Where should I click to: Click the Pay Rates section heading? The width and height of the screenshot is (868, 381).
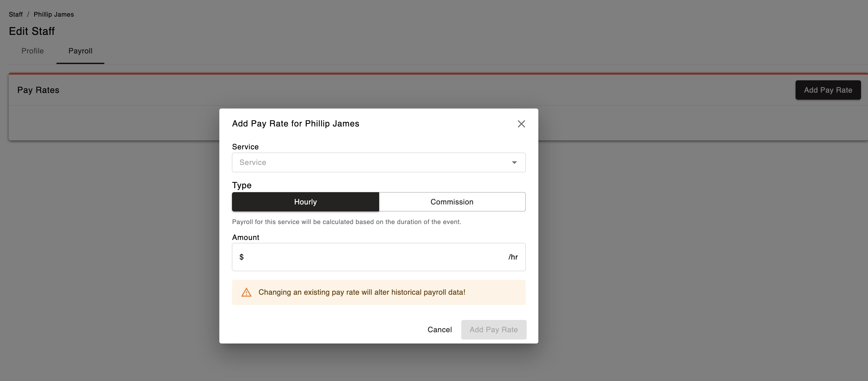(x=38, y=90)
